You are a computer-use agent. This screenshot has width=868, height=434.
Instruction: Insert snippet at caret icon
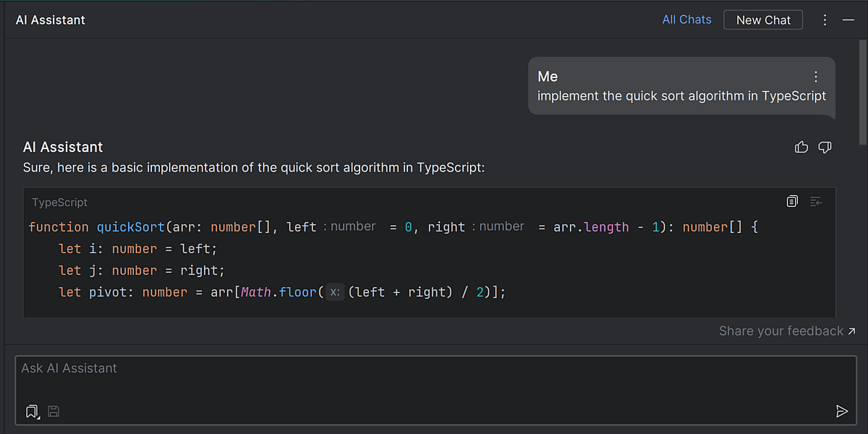[x=816, y=202]
